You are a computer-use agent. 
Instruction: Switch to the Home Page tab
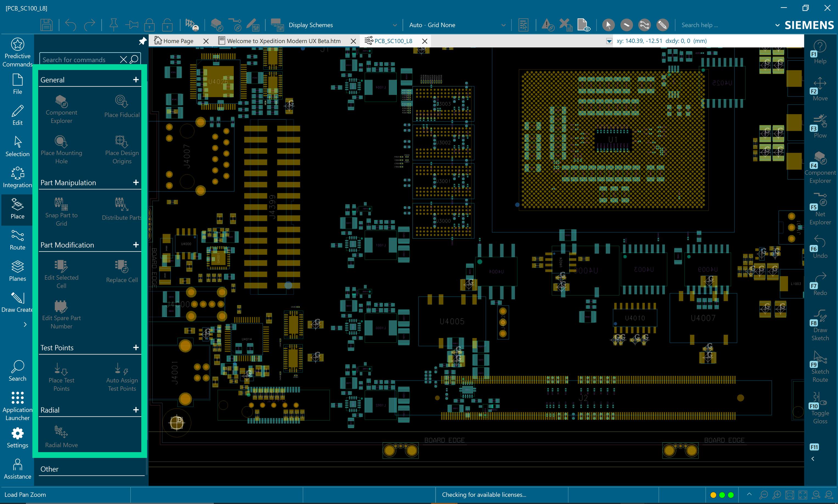click(178, 41)
